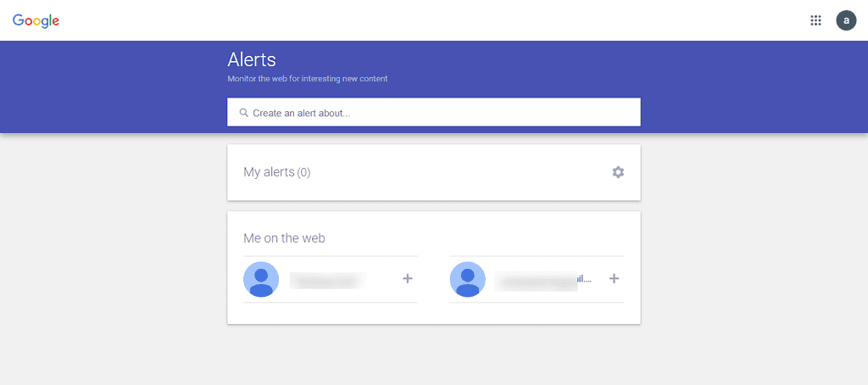Add alert with the right plus icon
The width and height of the screenshot is (868, 385).
click(x=615, y=278)
